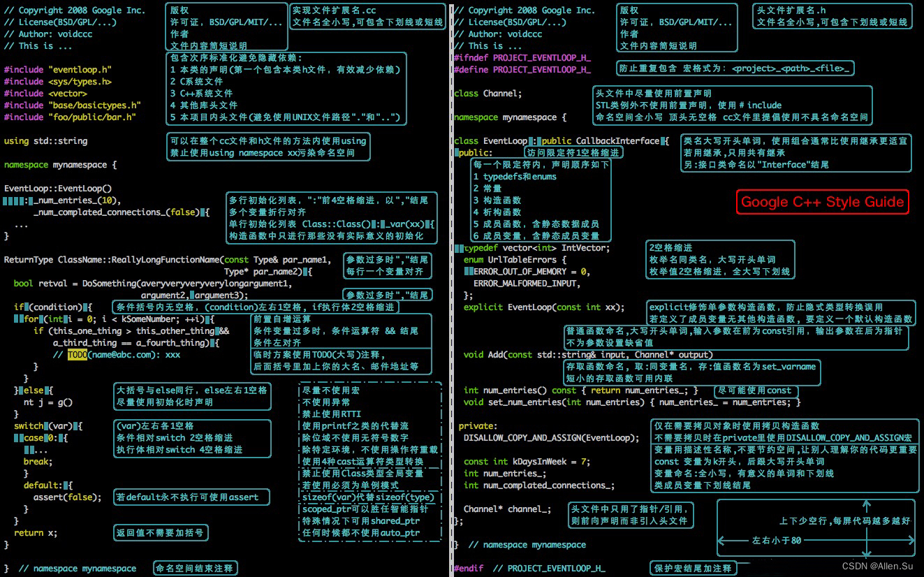This screenshot has height=577, width=924.
Task: Click the 'nt j = g()' line
Action: click(x=48, y=402)
